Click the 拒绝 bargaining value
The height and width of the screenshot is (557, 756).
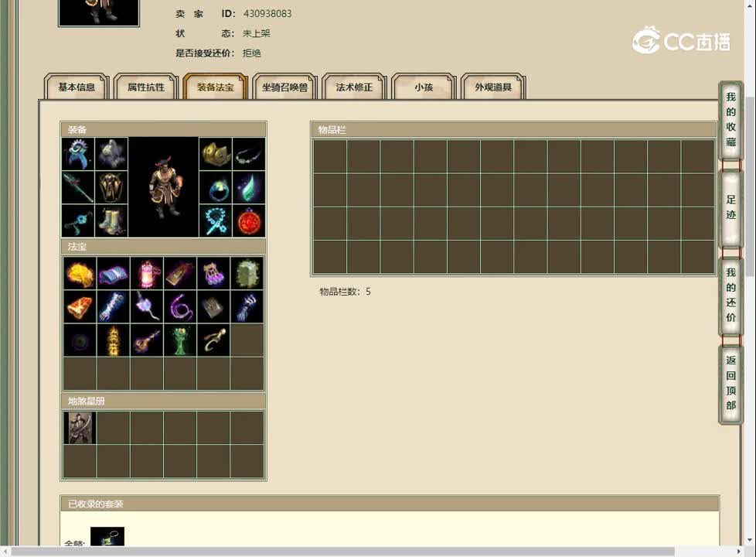click(252, 53)
